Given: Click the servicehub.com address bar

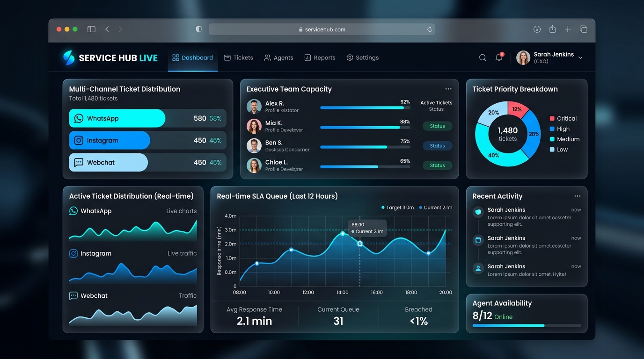Looking at the screenshot, I should 322,29.
